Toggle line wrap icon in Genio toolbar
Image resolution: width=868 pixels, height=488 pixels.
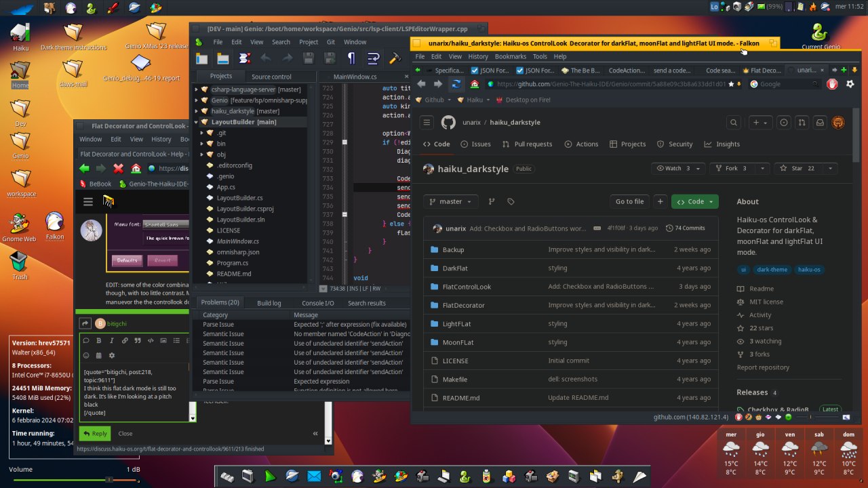(x=372, y=58)
